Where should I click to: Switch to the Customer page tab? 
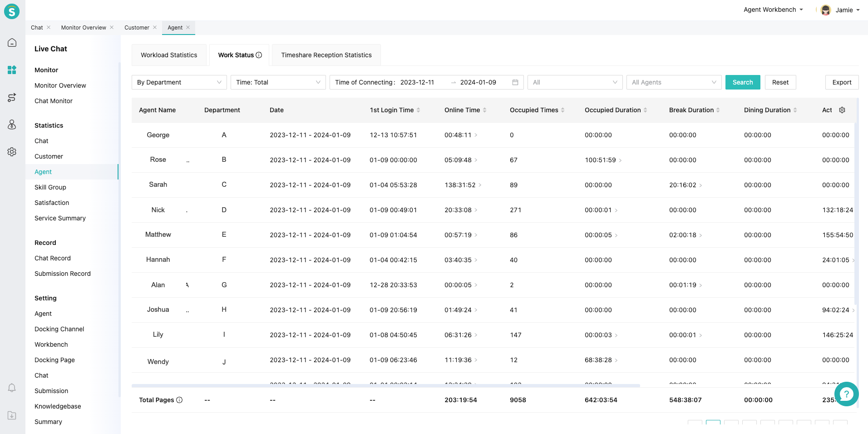pos(137,27)
